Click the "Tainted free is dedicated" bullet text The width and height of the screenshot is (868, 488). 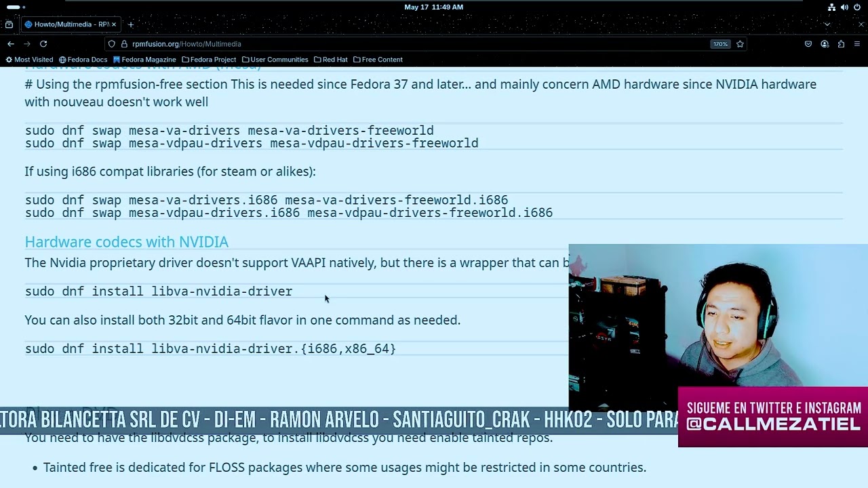[x=344, y=468]
